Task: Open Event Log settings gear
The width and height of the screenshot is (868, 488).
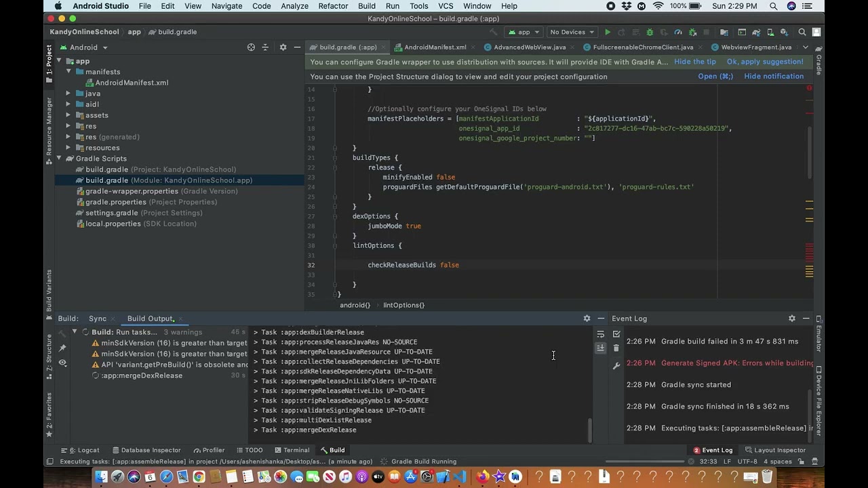Action: [791, 319]
